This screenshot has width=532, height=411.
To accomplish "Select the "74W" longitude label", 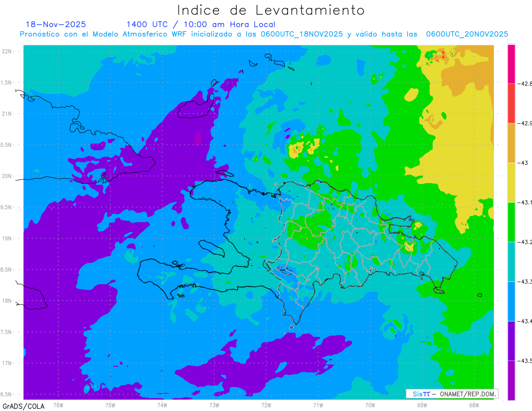I will (162, 405).
